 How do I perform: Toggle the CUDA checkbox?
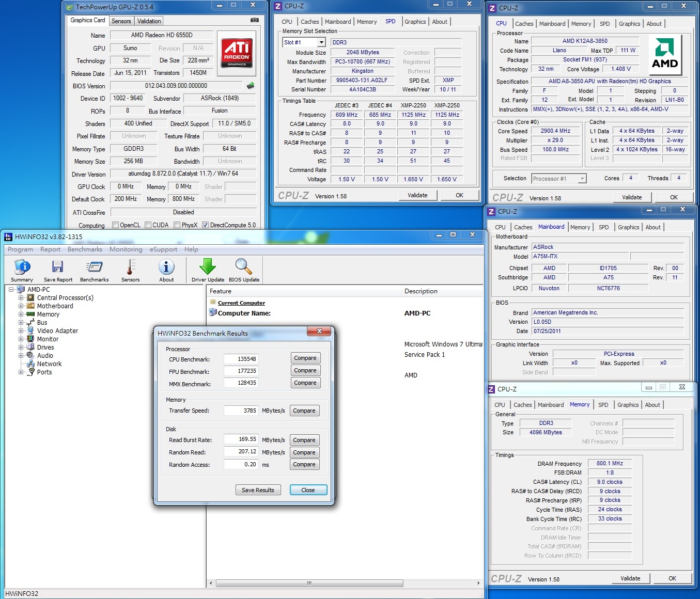[148, 225]
